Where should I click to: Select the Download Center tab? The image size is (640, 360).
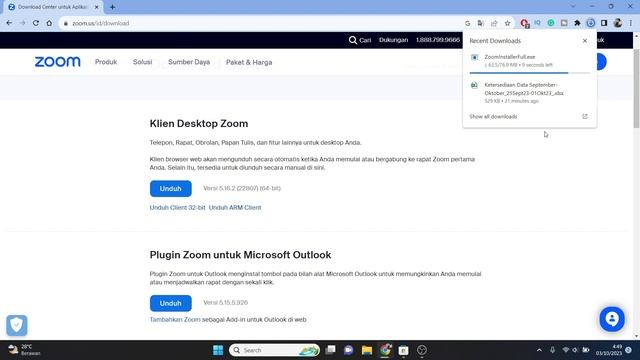coord(53,7)
